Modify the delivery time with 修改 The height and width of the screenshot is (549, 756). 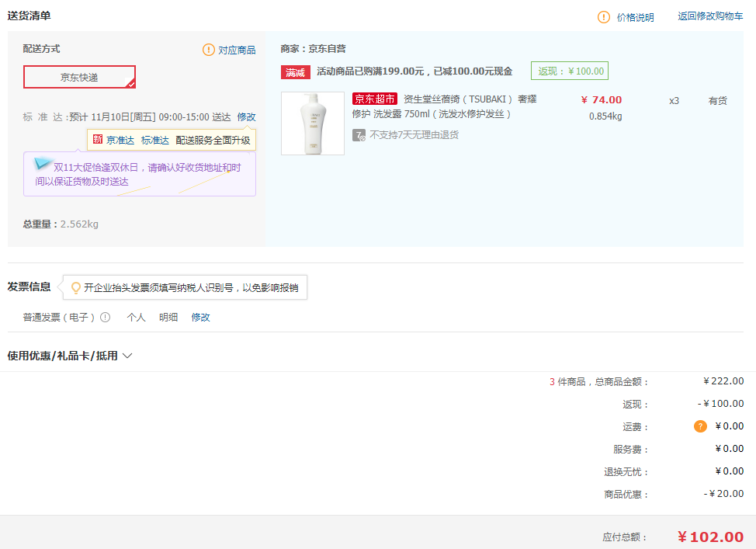[246, 116]
